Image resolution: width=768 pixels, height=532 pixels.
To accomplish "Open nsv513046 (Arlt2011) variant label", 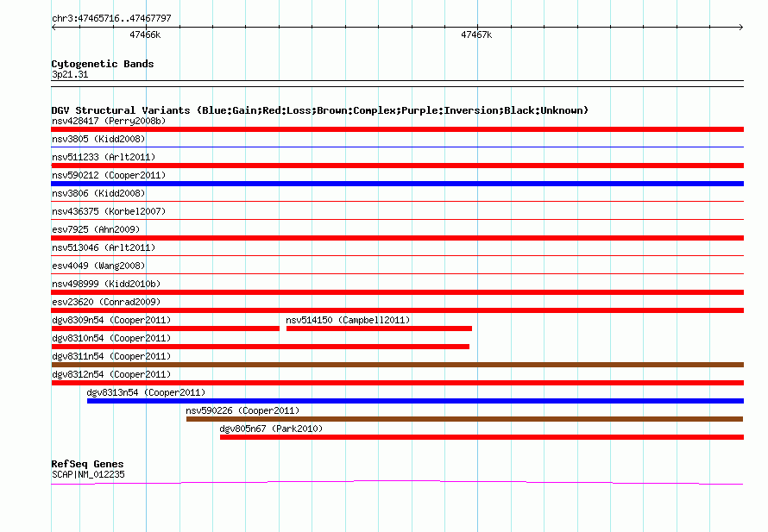I will (x=104, y=247).
